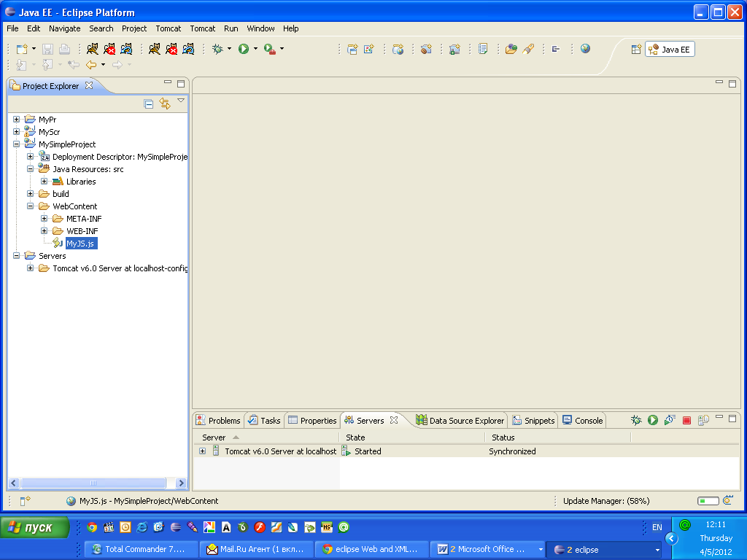Click the red Stop server icon
The width and height of the screenshot is (747, 560).
(x=686, y=420)
